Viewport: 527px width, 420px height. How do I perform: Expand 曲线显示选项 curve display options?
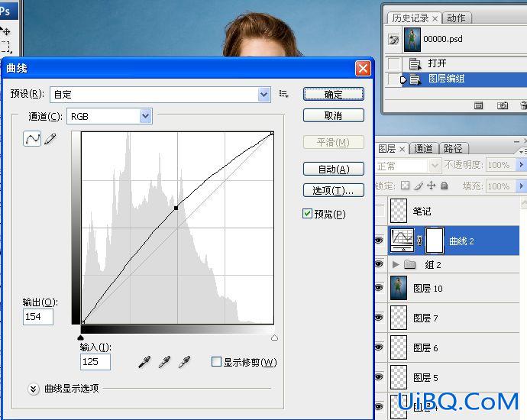(33, 389)
